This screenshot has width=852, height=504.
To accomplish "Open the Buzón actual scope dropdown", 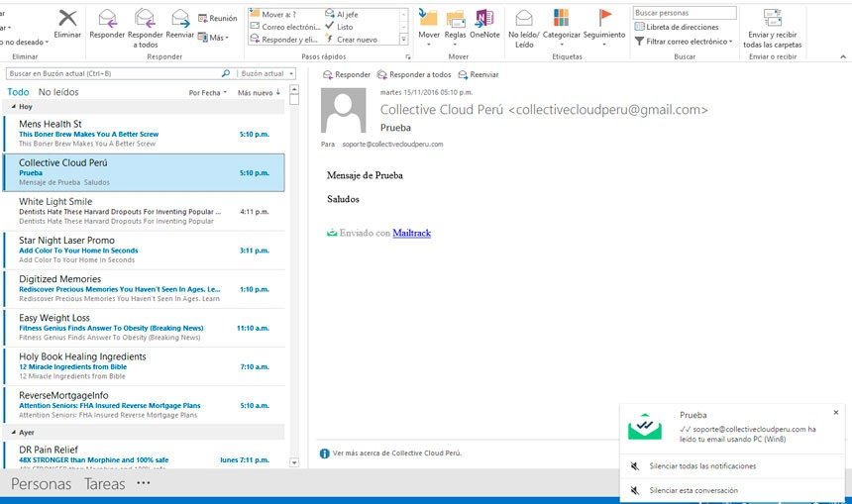I will [x=266, y=73].
